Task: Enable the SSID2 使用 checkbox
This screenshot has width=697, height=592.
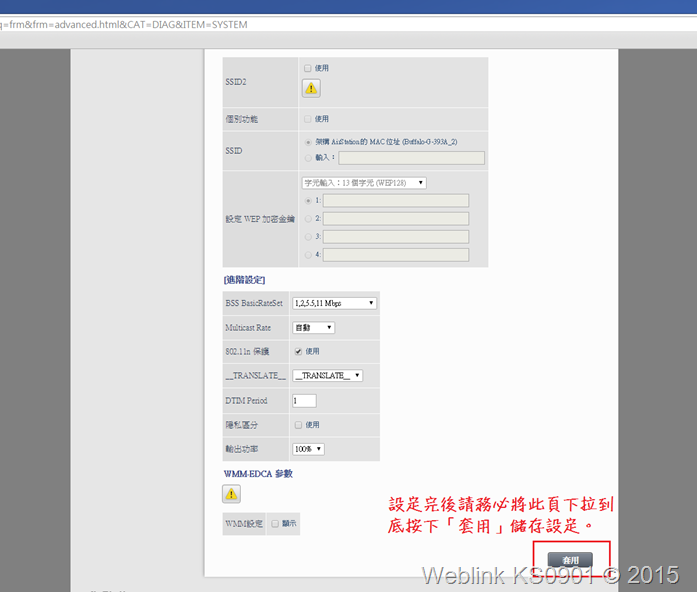Action: [308, 68]
